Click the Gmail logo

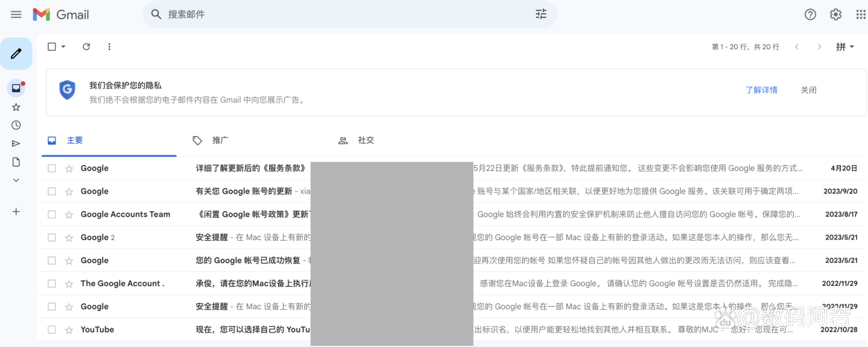(61, 15)
